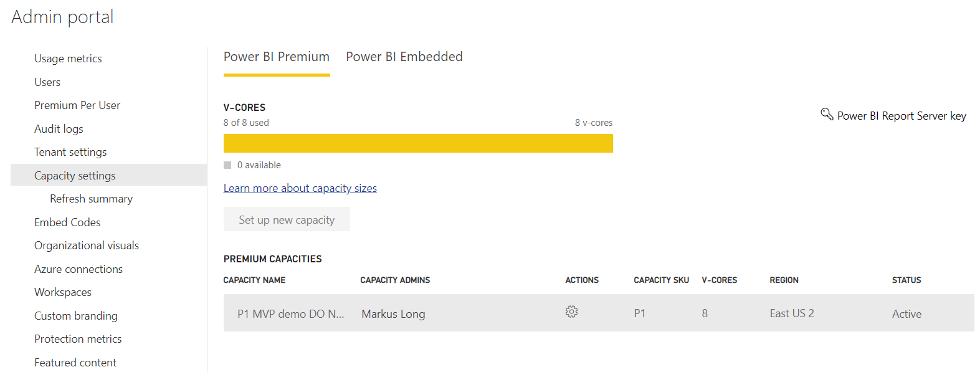Click the P1 MVP demo capacity name
This screenshot has height=372, width=980.
coord(290,314)
